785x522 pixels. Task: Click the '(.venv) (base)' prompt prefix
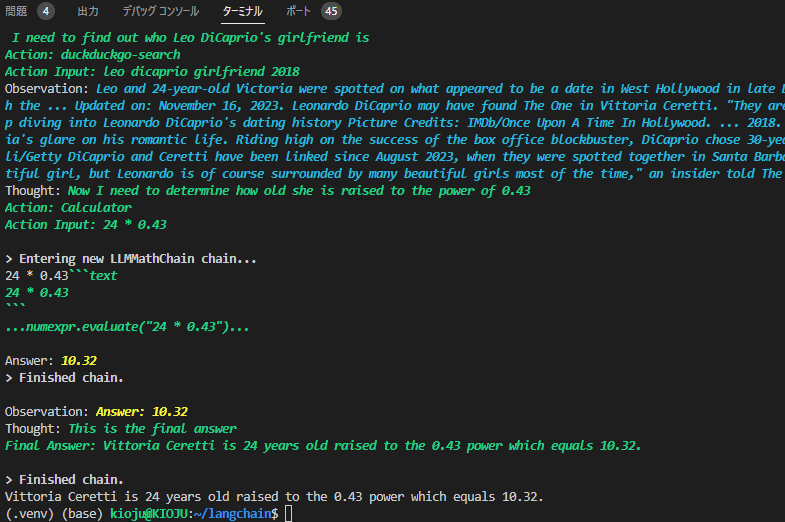[54, 513]
